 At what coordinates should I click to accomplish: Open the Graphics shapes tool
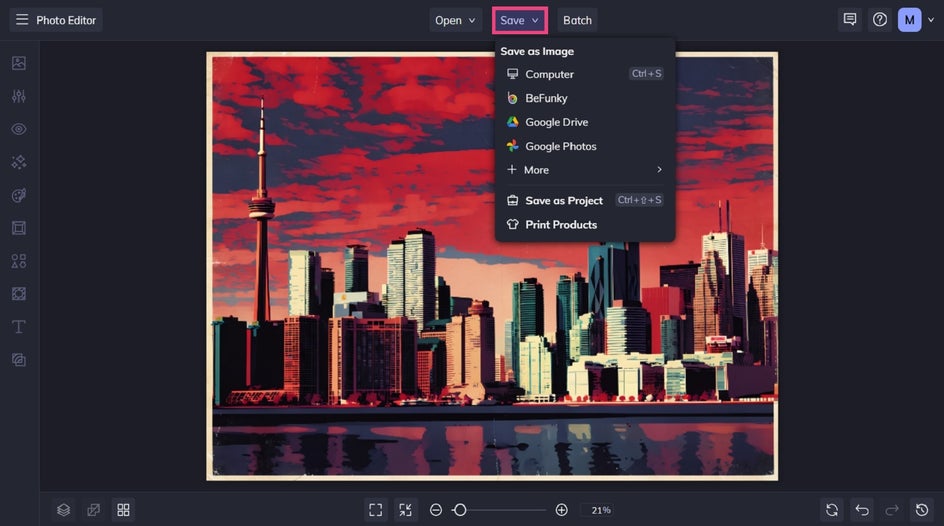[x=19, y=261]
